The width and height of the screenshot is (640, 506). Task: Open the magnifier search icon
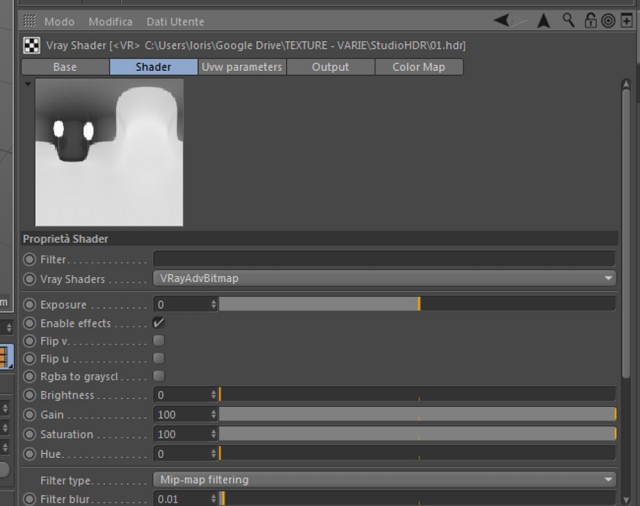(x=568, y=20)
